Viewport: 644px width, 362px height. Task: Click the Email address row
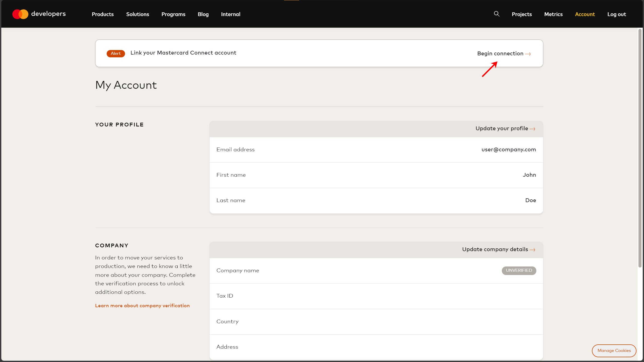[376, 150]
